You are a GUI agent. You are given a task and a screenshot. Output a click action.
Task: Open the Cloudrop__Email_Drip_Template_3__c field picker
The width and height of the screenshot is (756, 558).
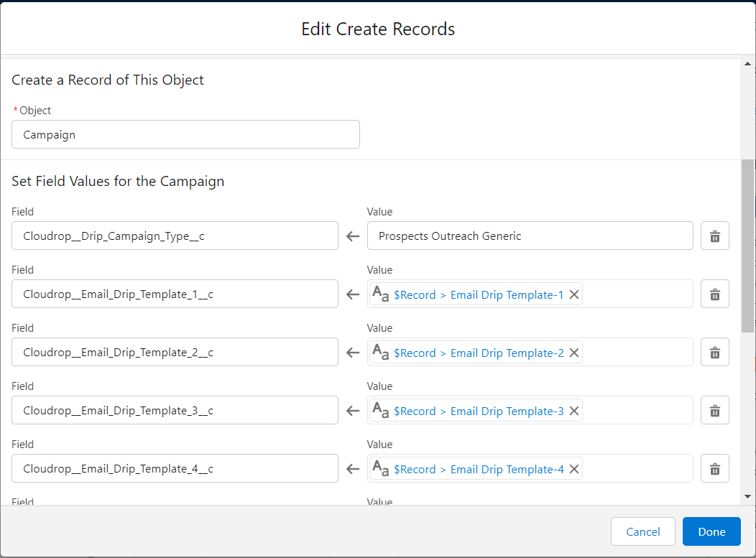coord(175,411)
